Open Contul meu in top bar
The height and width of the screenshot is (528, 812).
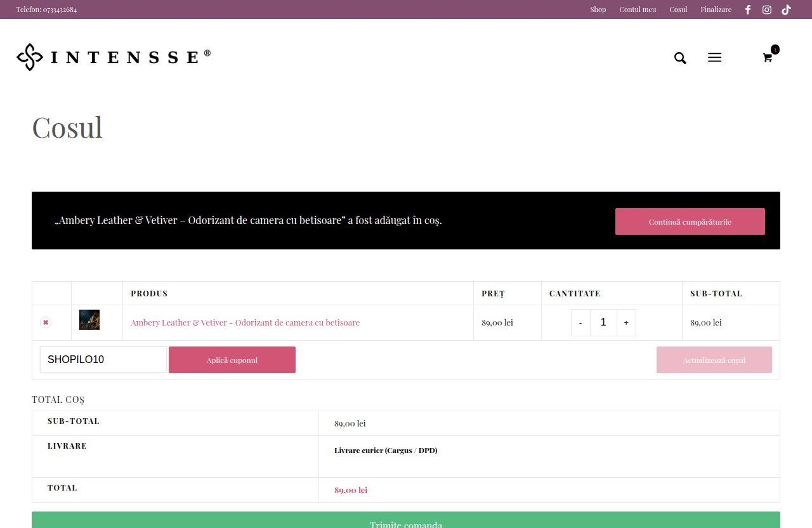[x=638, y=10]
